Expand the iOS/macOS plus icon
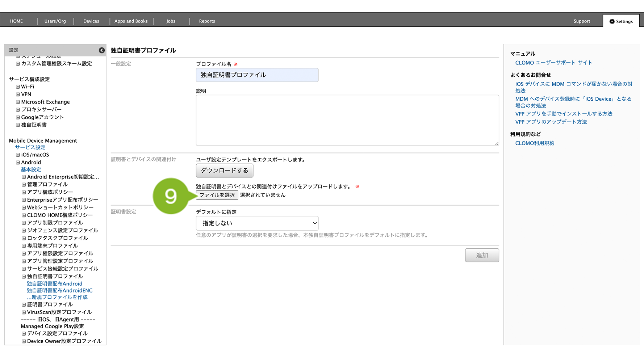 pos(18,155)
